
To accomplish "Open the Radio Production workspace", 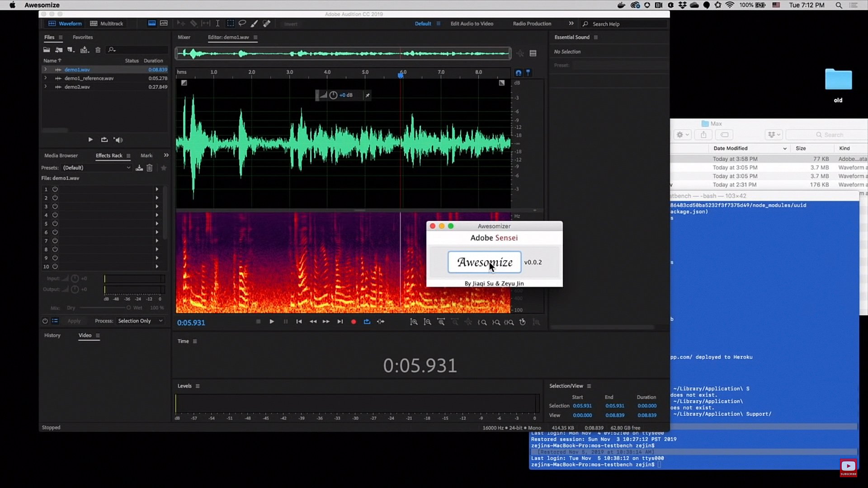I will coord(532,23).
